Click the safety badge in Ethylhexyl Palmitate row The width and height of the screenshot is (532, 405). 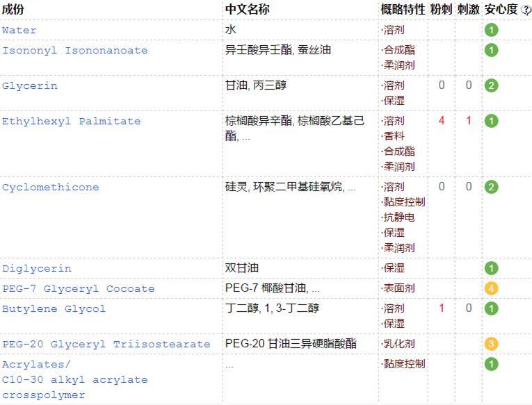[x=491, y=121]
